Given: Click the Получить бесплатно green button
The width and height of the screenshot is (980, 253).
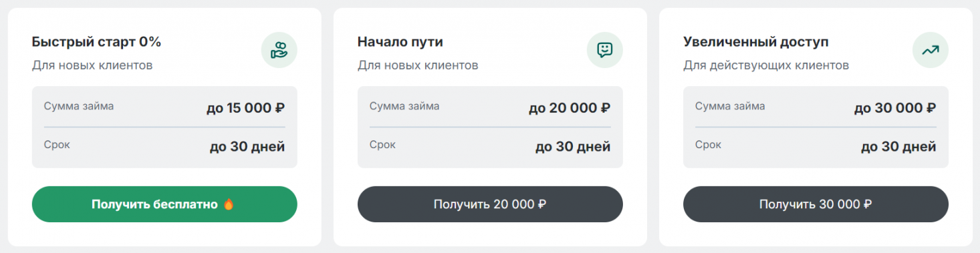Looking at the screenshot, I should click(x=164, y=204).
